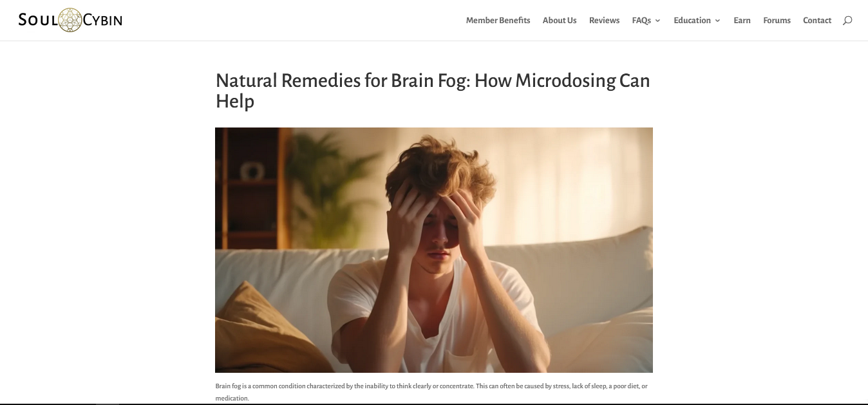
Task: Go to the About Us page
Action: click(560, 21)
